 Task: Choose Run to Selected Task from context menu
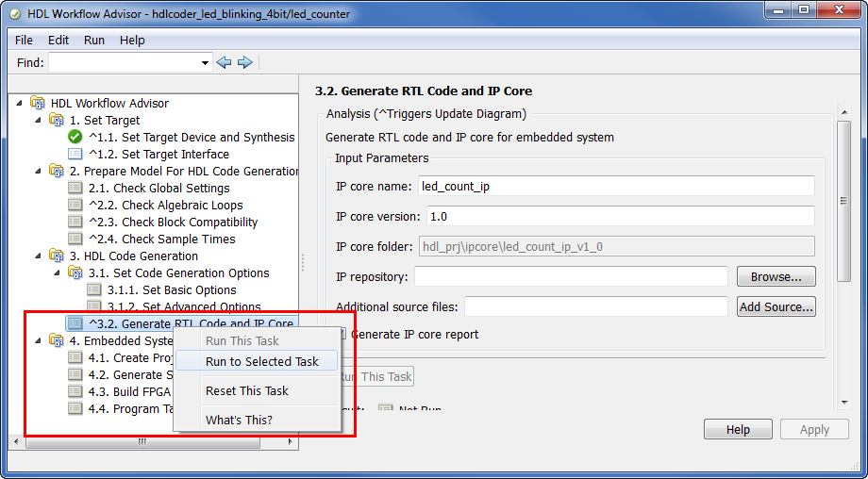pos(261,361)
